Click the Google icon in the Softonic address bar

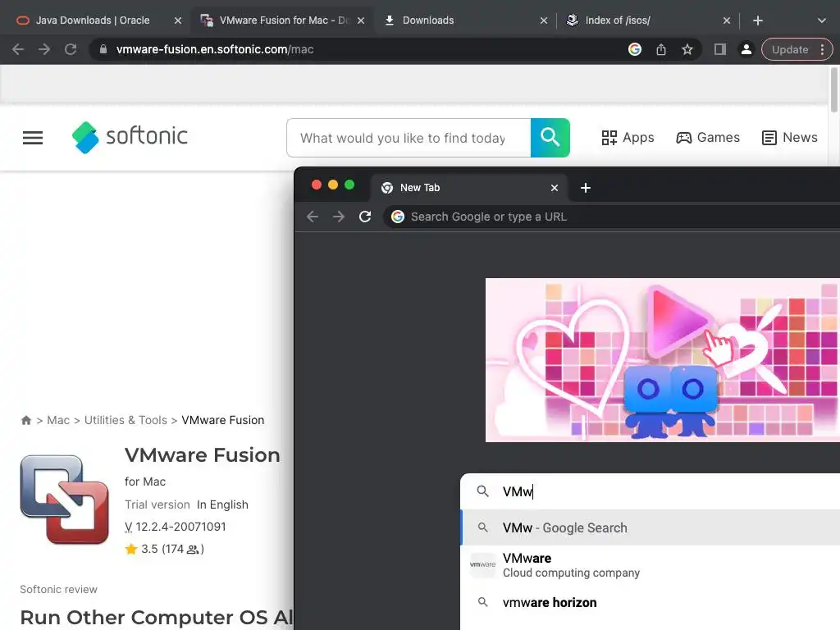tap(635, 49)
